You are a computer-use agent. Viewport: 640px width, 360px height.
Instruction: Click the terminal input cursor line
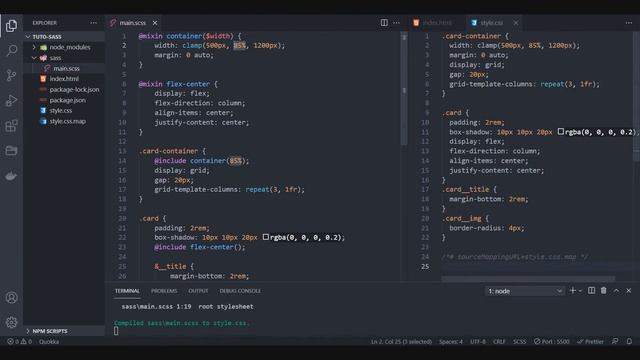click(x=116, y=331)
